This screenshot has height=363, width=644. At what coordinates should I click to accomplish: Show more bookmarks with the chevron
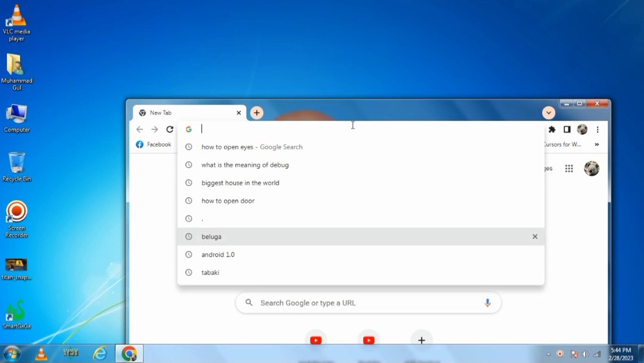pyautogui.click(x=597, y=145)
